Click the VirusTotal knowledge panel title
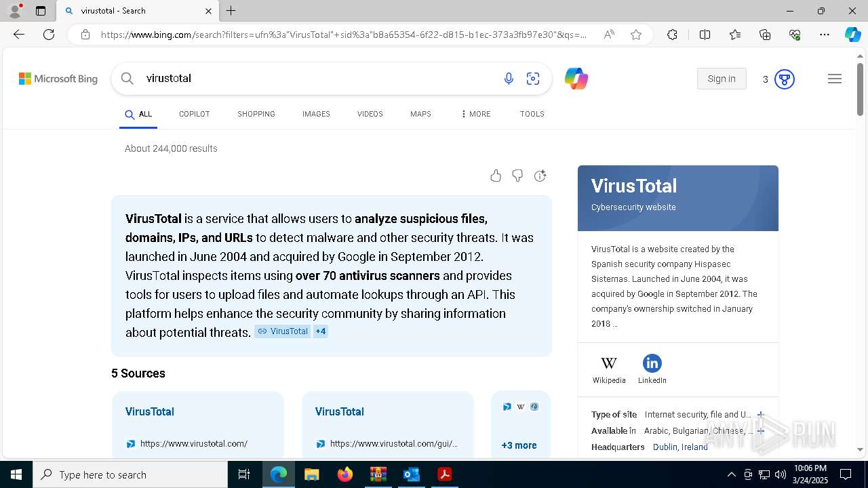868x488 pixels. (634, 186)
